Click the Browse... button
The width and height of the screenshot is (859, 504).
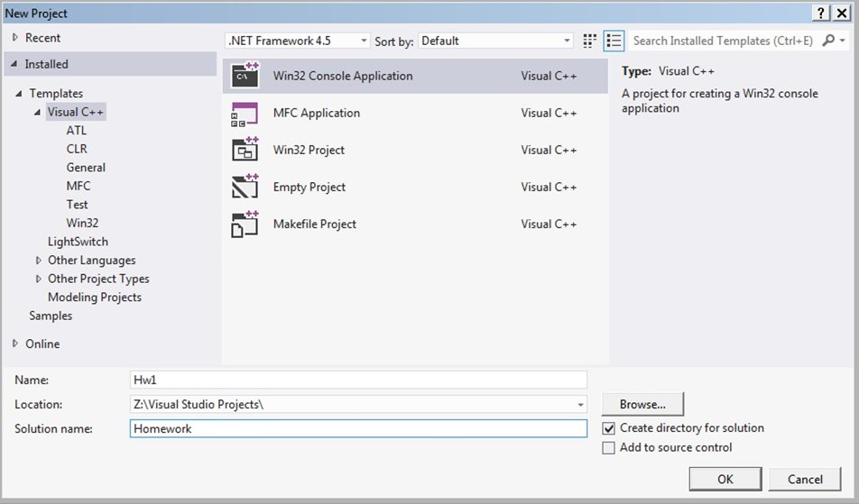(642, 405)
